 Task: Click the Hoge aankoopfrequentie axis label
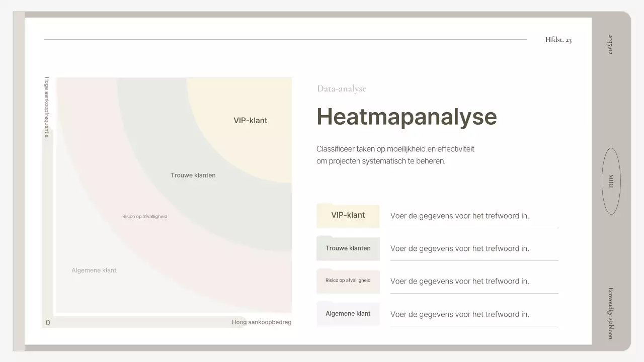tap(46, 106)
